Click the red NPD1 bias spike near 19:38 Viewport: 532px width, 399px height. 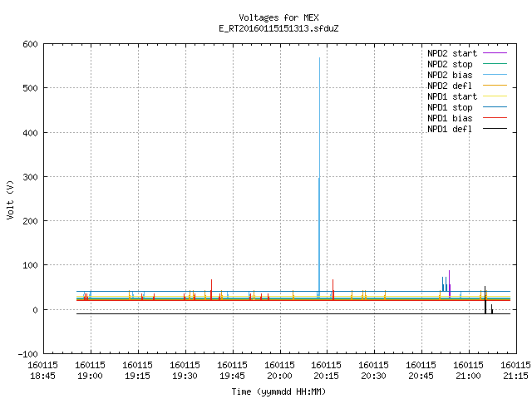(211, 288)
